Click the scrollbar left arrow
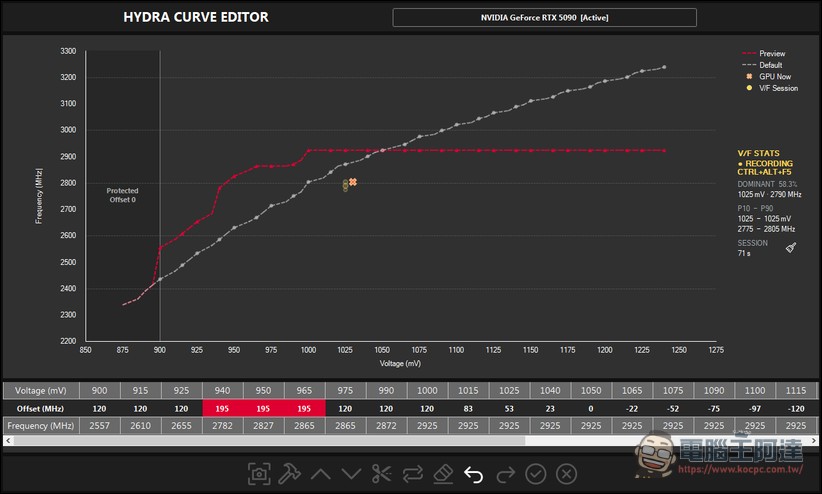This screenshot has height=494, width=822. pos(8,441)
